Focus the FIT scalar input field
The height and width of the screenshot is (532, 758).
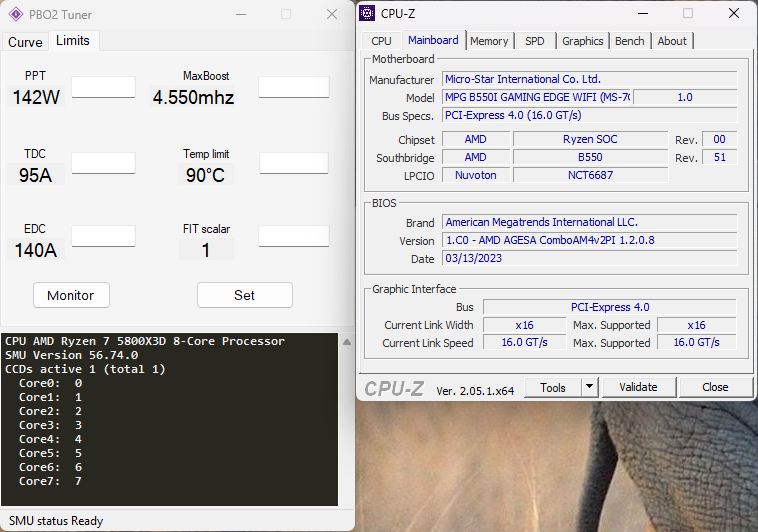click(294, 236)
